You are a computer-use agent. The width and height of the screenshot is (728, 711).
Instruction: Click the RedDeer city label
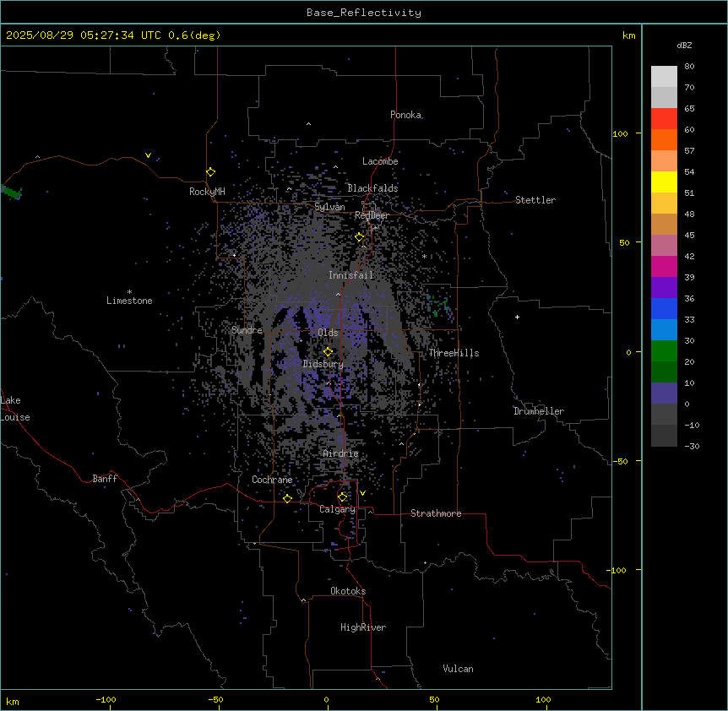pyautogui.click(x=372, y=215)
